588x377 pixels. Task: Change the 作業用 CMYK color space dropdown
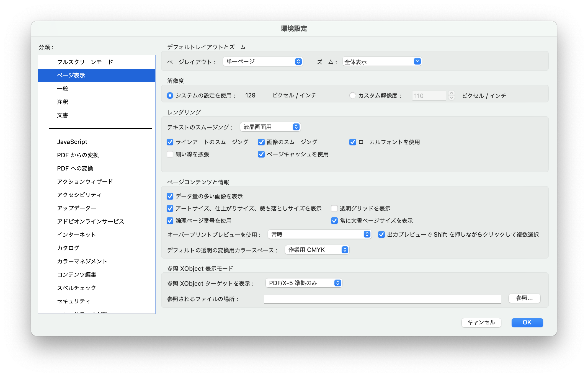(x=316, y=249)
